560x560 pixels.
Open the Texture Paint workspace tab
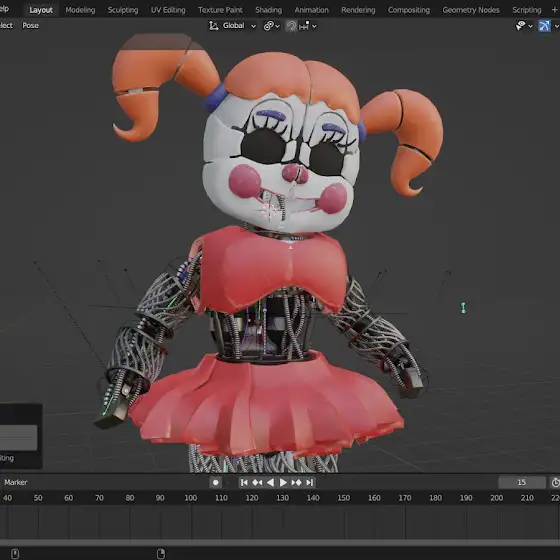(x=220, y=10)
